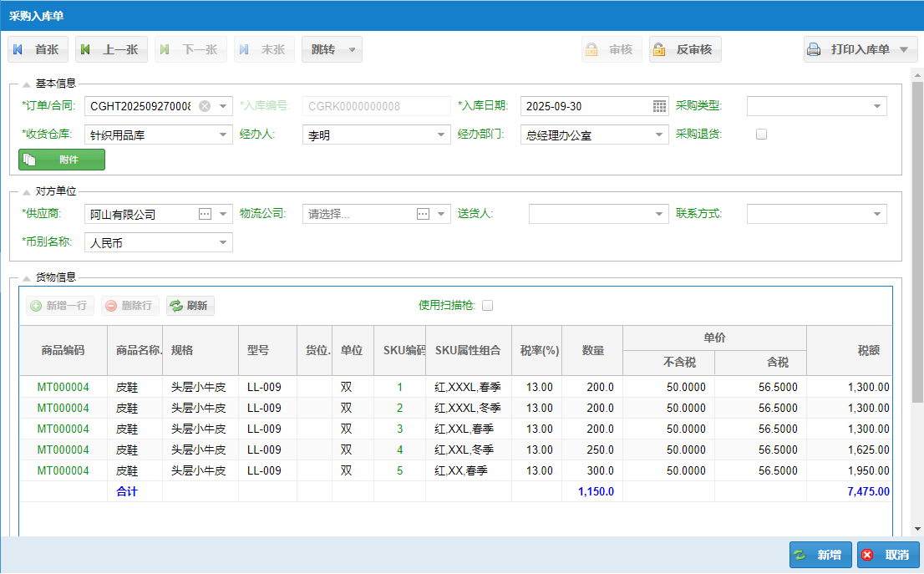Click the 刷新 refresh grid button

190,306
